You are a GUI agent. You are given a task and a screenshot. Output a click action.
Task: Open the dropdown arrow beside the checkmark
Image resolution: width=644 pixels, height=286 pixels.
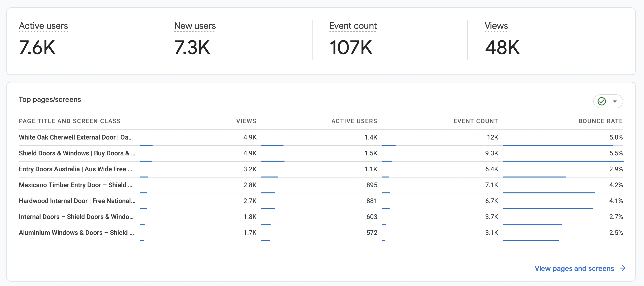click(x=614, y=101)
